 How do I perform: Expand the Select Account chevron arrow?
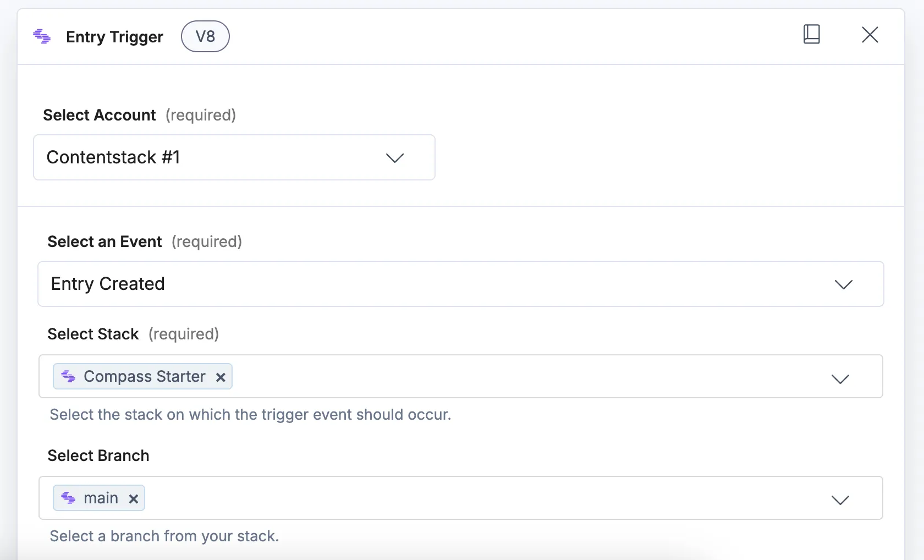pos(395,158)
